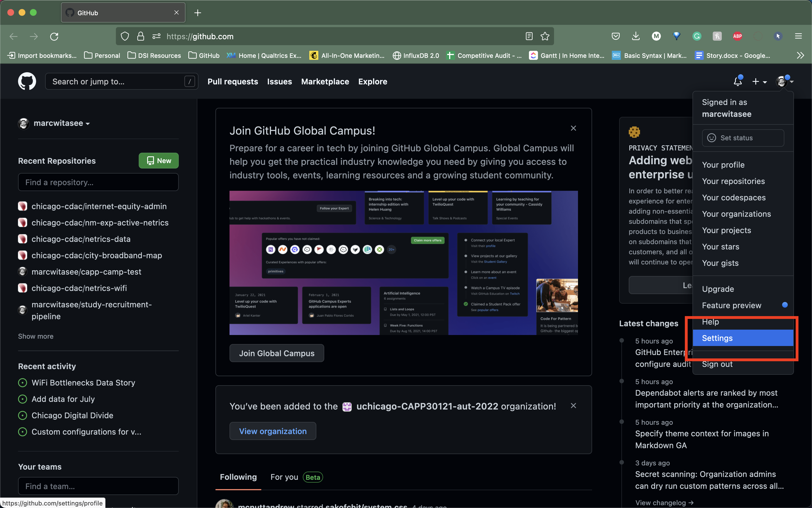This screenshot has height=508, width=812.
Task: Show more bookmarks with the double chevron
Action: [800, 55]
